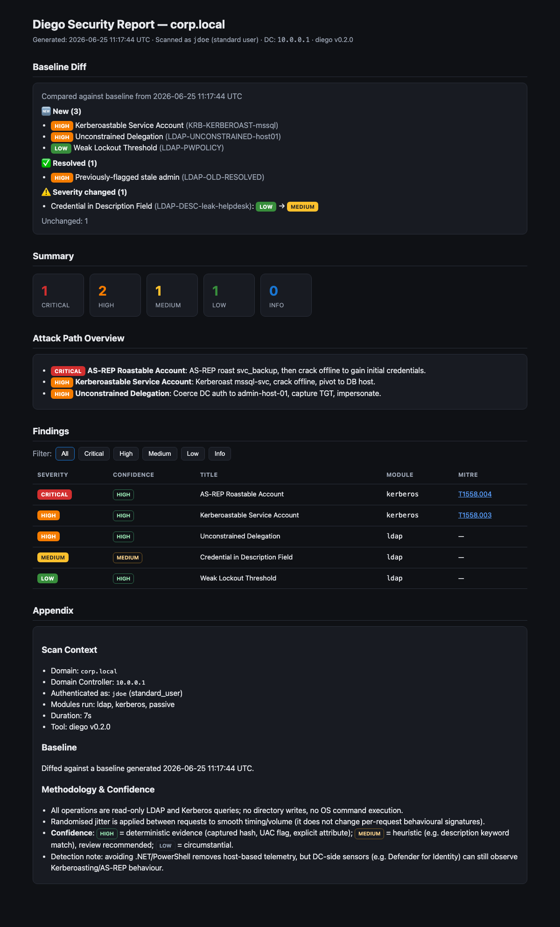The width and height of the screenshot is (560, 927).
Task: Click the MITRE column header
Action: coord(468,474)
